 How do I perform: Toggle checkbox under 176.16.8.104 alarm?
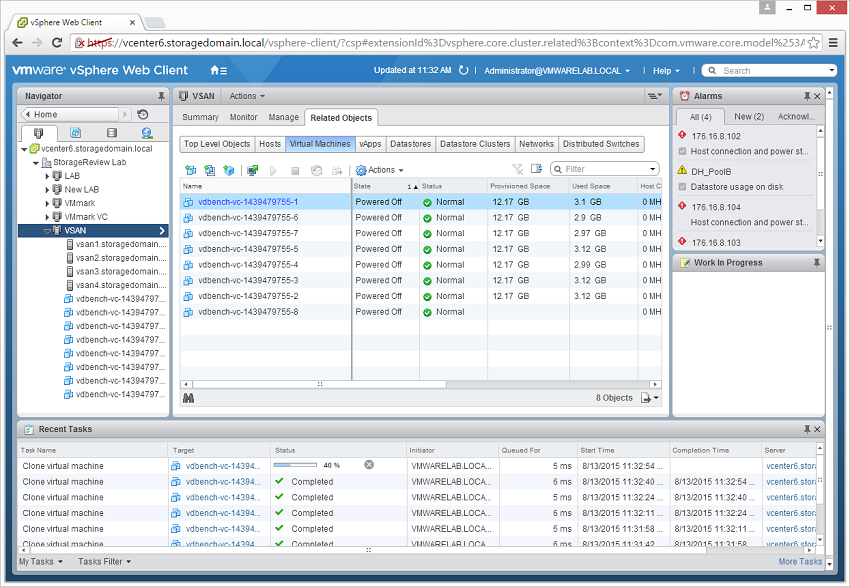tap(682, 222)
